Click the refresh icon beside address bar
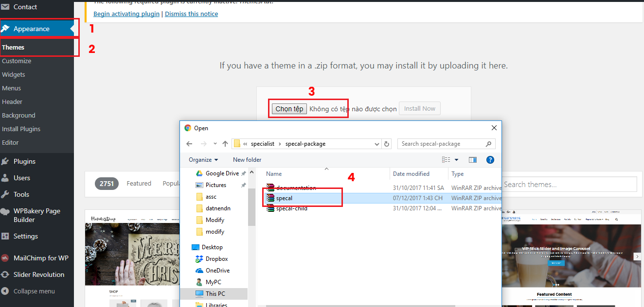The height and width of the screenshot is (307, 644). 387,144
